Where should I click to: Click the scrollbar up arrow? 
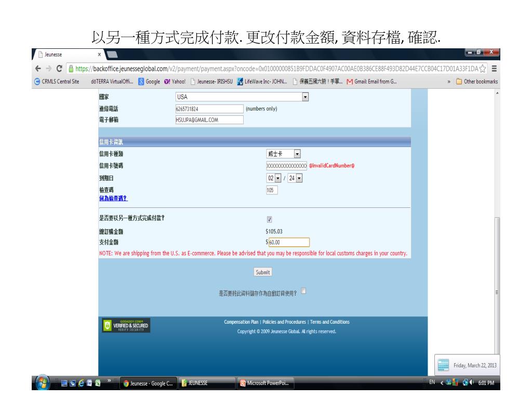[x=497, y=93]
